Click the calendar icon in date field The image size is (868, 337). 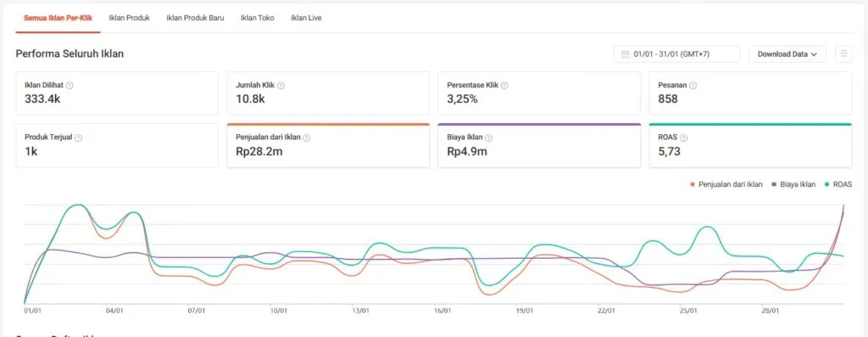pos(626,54)
